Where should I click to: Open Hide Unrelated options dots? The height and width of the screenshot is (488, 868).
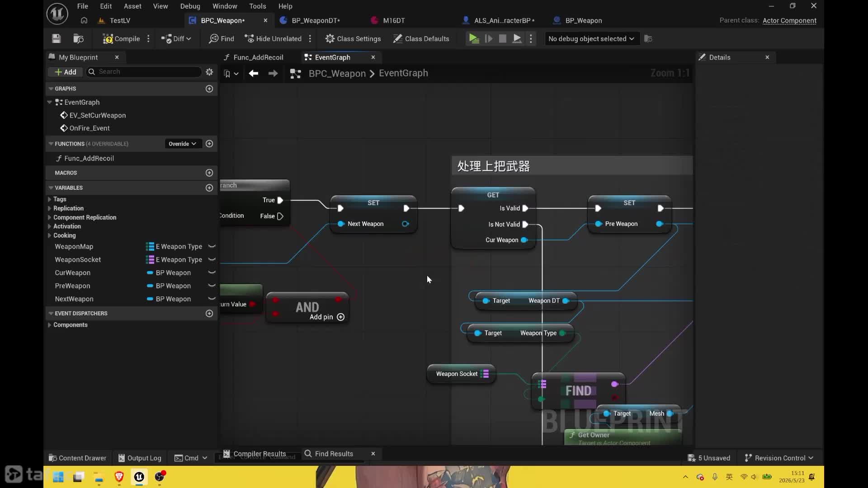(x=310, y=39)
